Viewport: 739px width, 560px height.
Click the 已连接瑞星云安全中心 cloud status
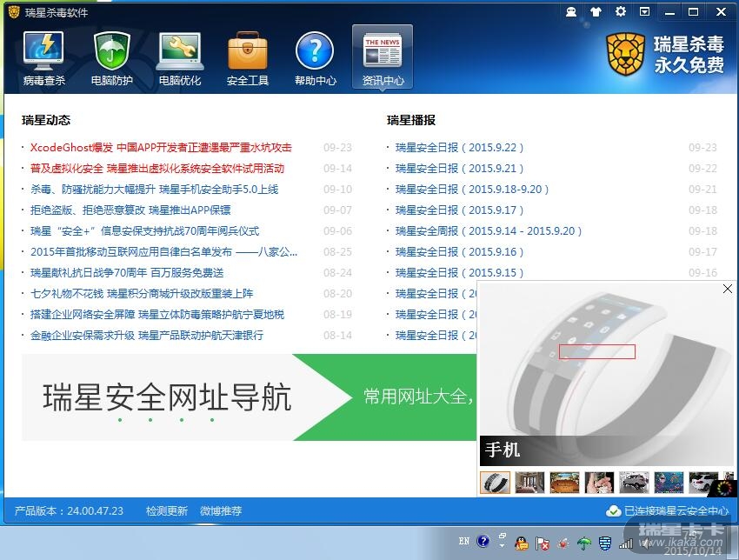(668, 511)
